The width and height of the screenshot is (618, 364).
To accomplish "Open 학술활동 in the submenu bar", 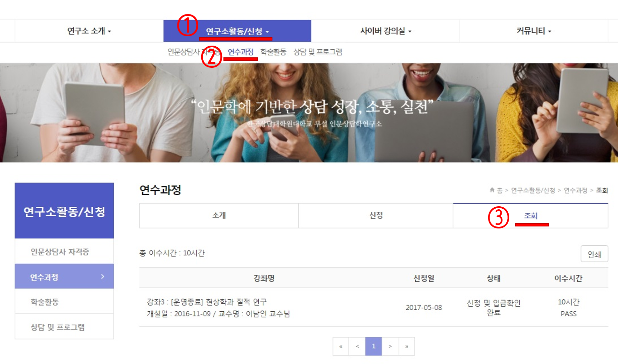I will (x=273, y=52).
